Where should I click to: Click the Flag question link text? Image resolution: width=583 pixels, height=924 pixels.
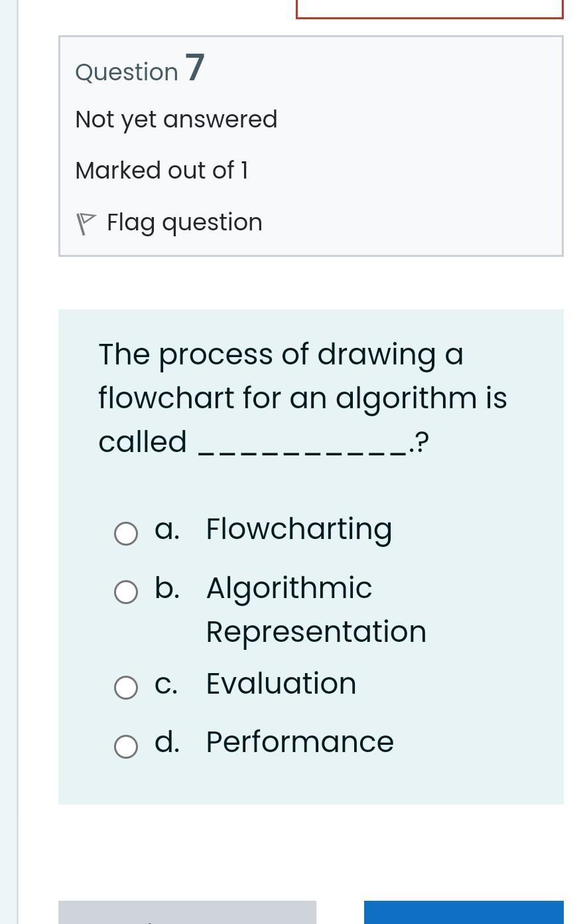[184, 222]
